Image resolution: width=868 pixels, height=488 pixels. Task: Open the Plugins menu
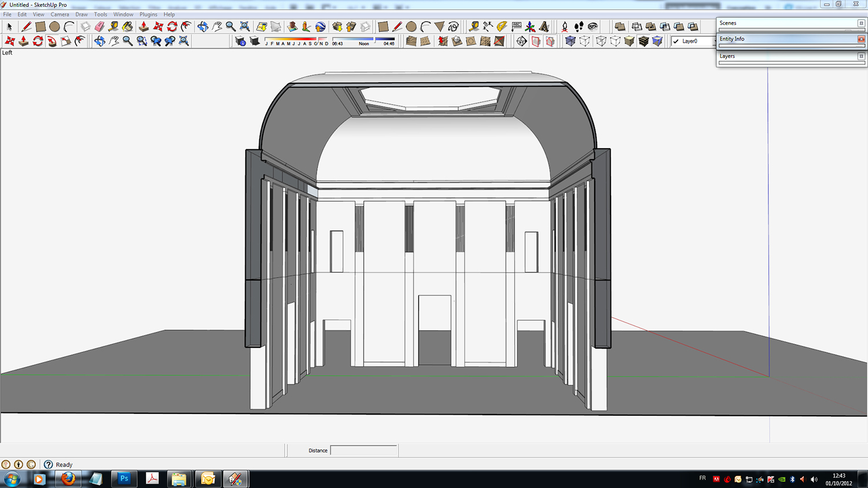148,14
